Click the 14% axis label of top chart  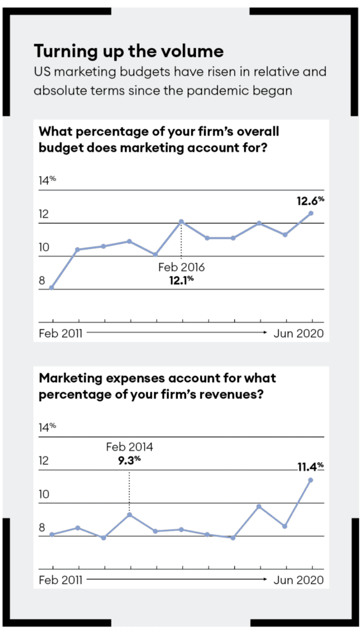pos(47,181)
